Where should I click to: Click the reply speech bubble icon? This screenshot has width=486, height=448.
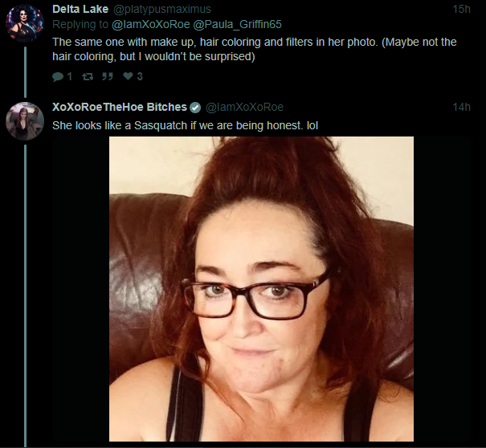point(58,76)
